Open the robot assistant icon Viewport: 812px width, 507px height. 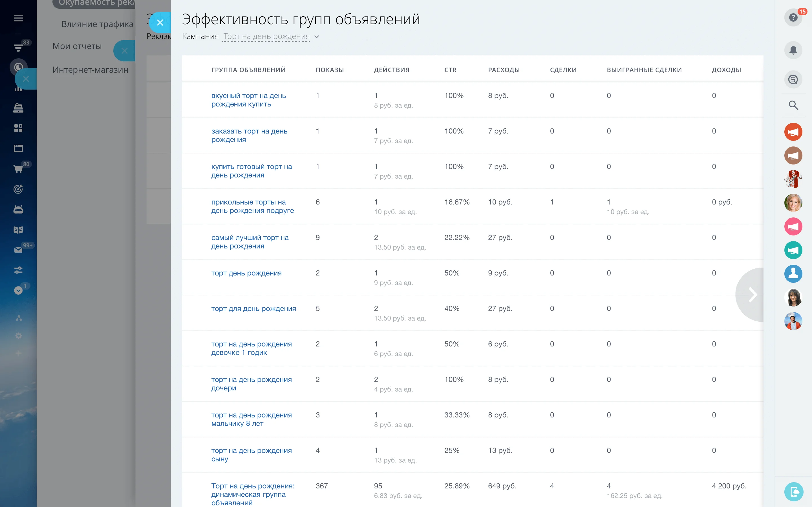click(18, 209)
